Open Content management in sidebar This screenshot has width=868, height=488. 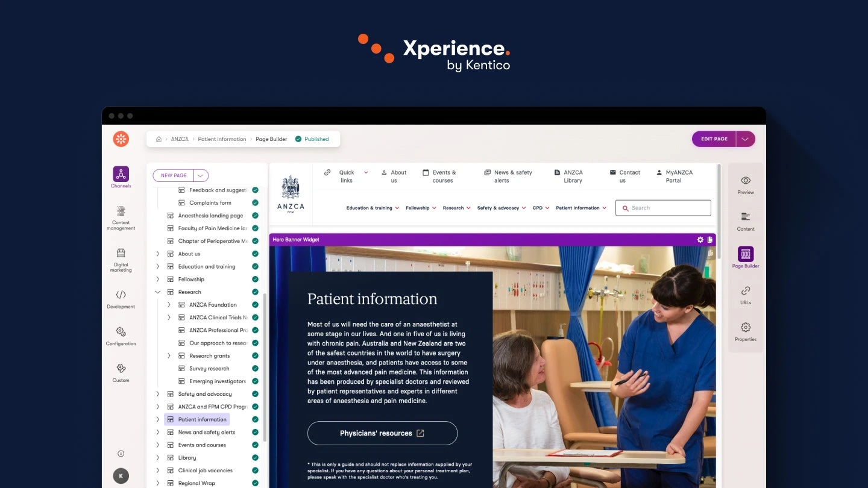(x=121, y=211)
